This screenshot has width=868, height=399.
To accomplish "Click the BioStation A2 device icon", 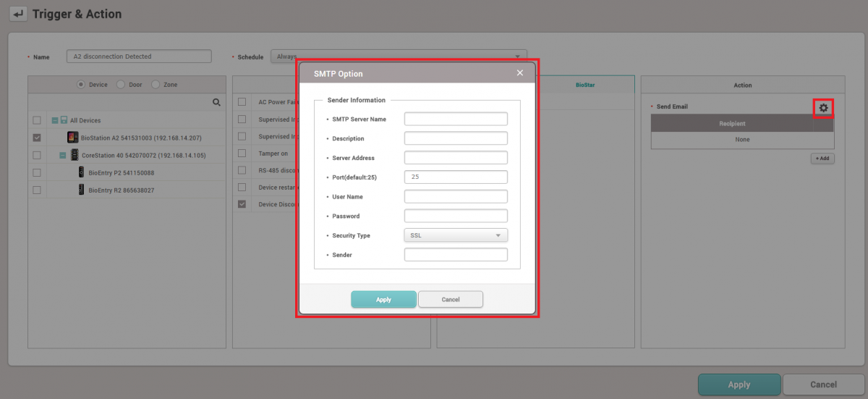I will click(72, 138).
